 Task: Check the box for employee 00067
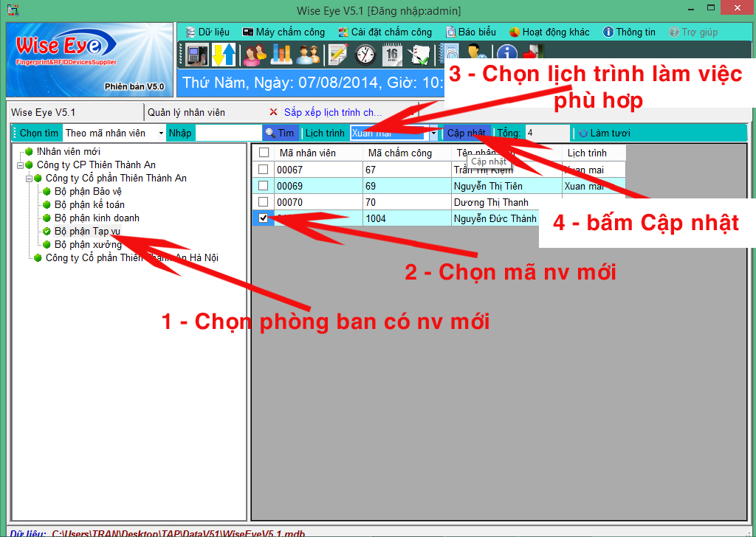coord(264,170)
